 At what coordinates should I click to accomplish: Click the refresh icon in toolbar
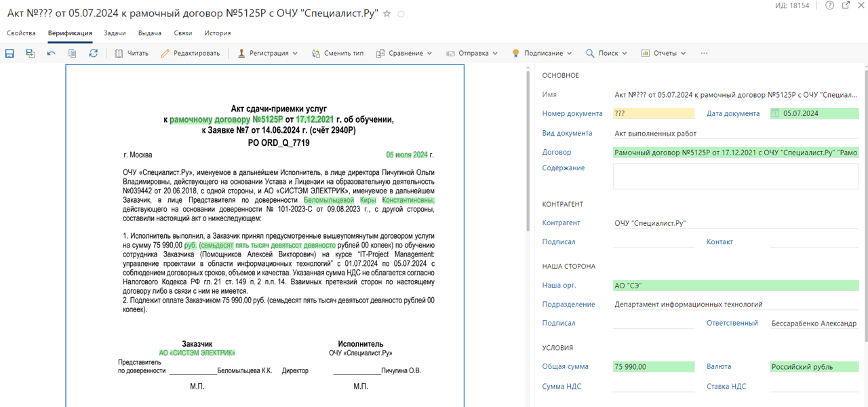(94, 53)
